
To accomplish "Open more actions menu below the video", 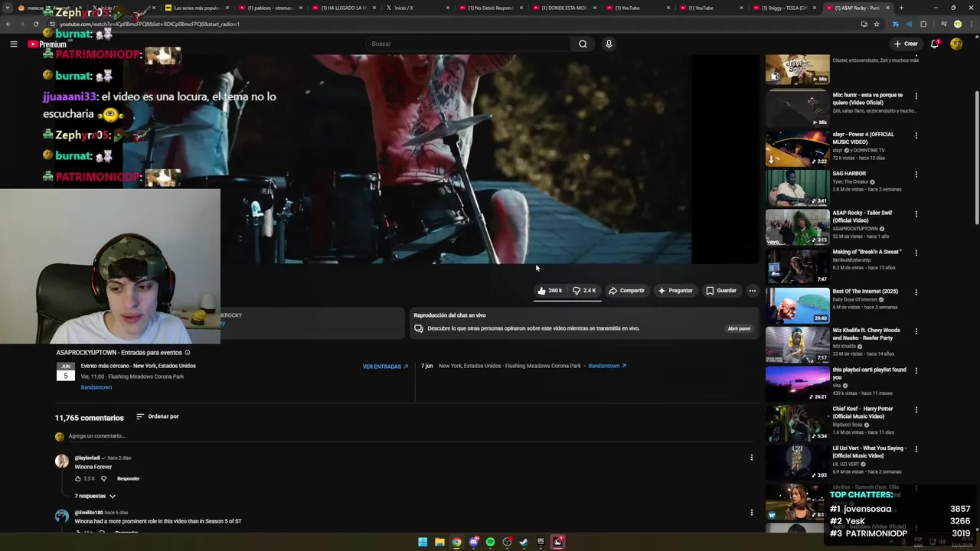I will pyautogui.click(x=753, y=291).
